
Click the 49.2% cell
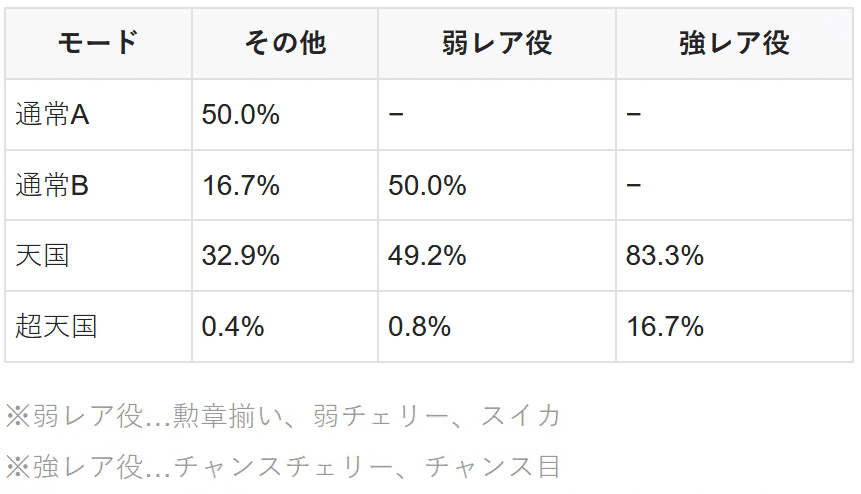click(427, 256)
